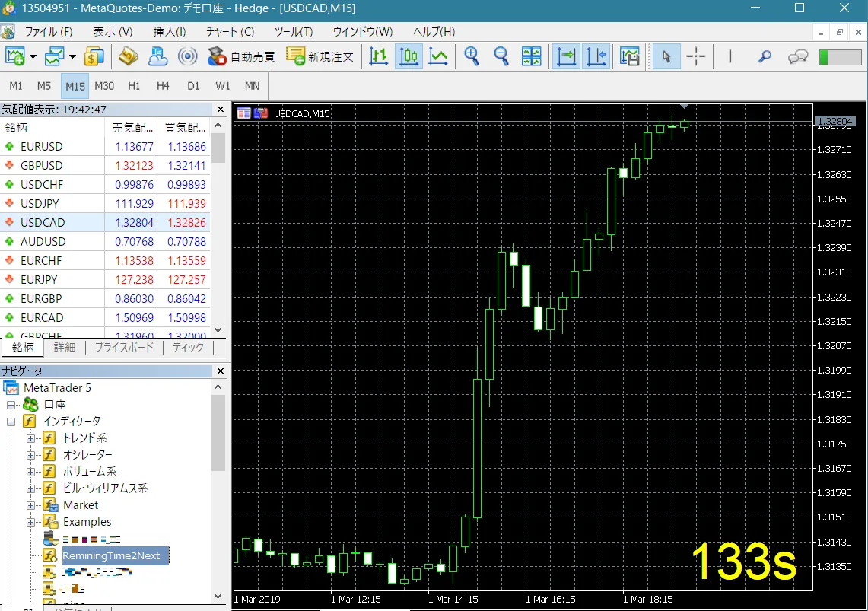Click the green connection status bar
The height and width of the screenshot is (611, 868).
tap(841, 57)
